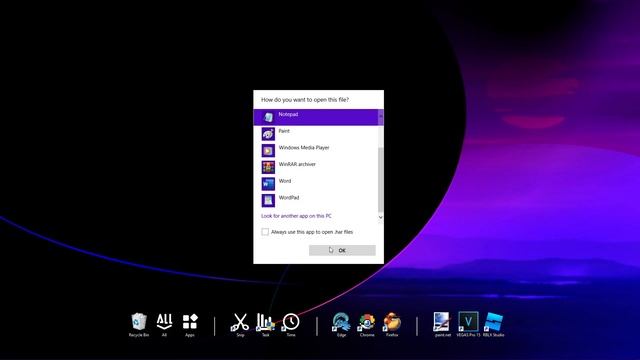Open the Apps grid icon
This screenshot has height=360, width=640.
pyautogui.click(x=190, y=325)
